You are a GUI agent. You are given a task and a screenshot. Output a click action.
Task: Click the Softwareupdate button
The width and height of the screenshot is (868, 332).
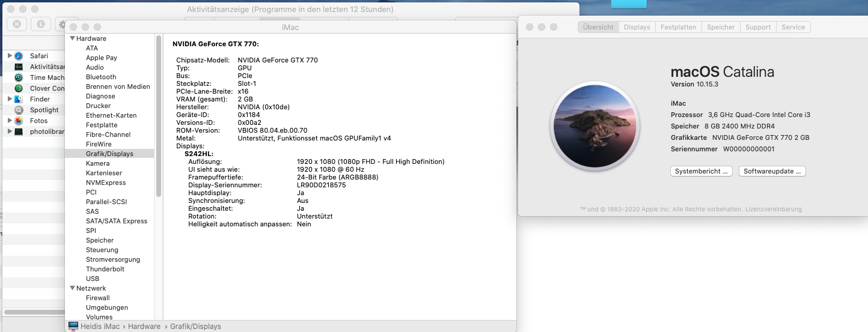772,171
